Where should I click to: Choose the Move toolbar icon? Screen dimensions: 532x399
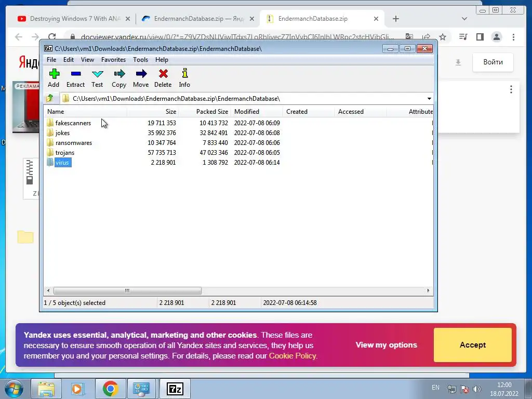[141, 78]
